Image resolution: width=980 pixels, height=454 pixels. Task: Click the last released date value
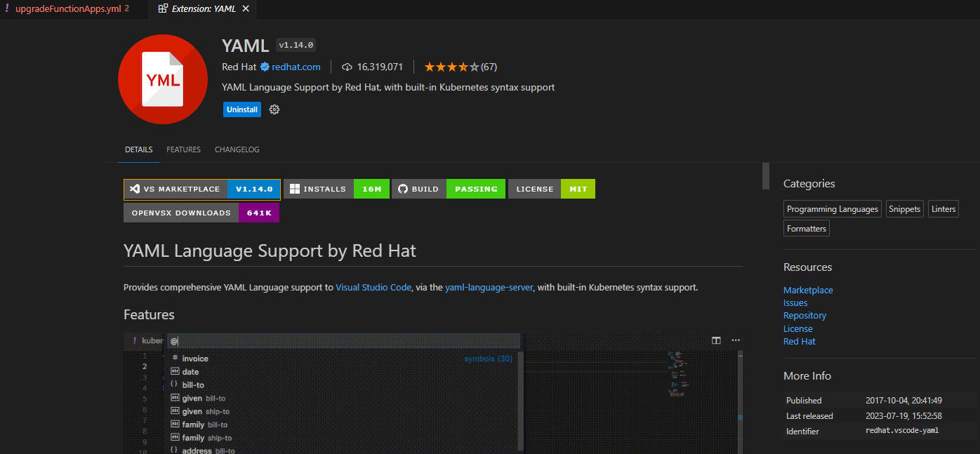coord(903,416)
